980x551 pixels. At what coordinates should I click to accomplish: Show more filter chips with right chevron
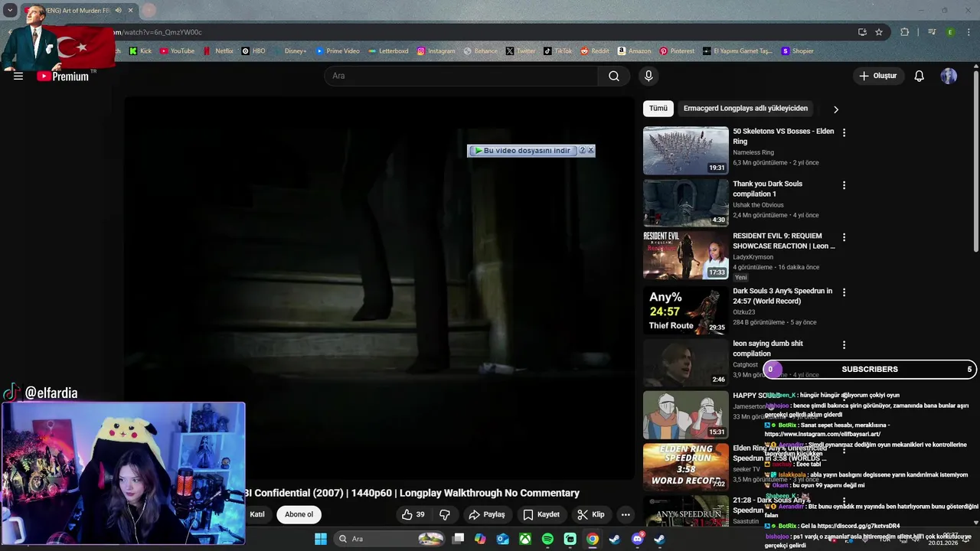point(835,109)
